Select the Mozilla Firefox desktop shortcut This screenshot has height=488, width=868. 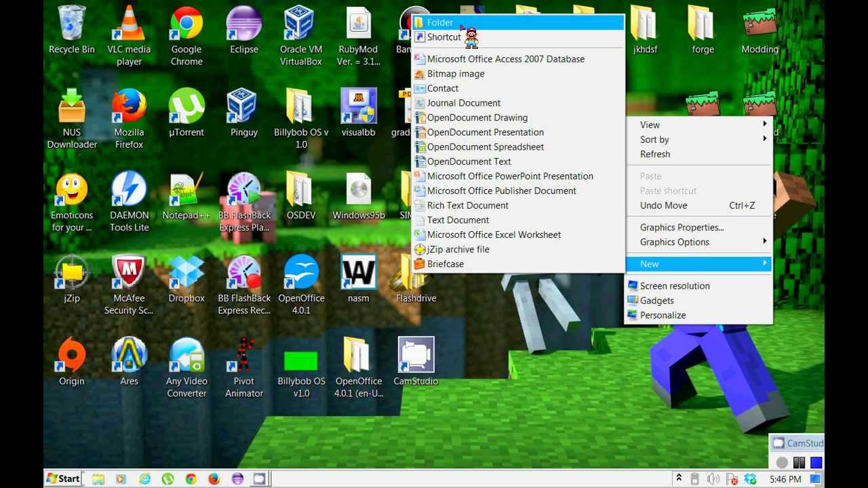click(129, 119)
